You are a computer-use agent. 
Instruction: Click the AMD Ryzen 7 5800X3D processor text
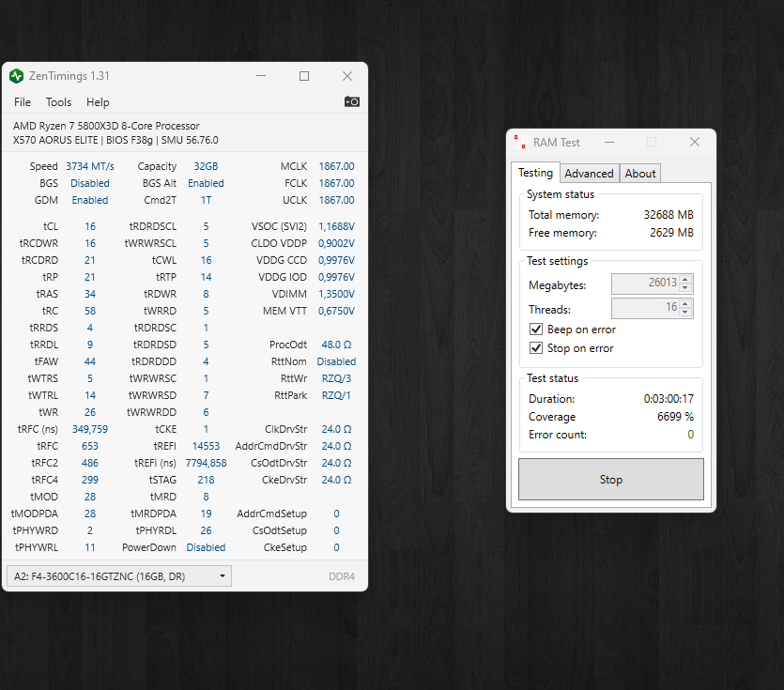(x=106, y=126)
